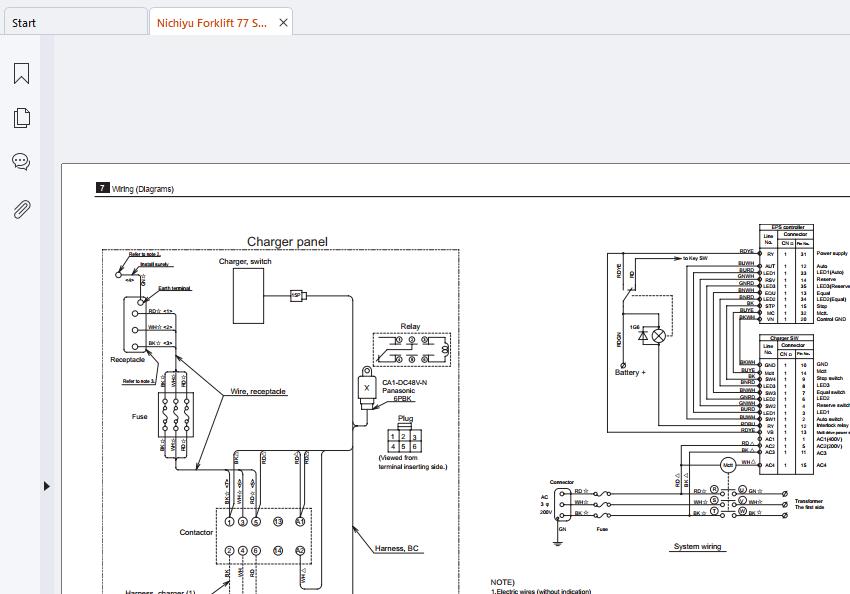Expand the side navigation panel arrow
This screenshot has height=594, width=850.
[x=47, y=486]
